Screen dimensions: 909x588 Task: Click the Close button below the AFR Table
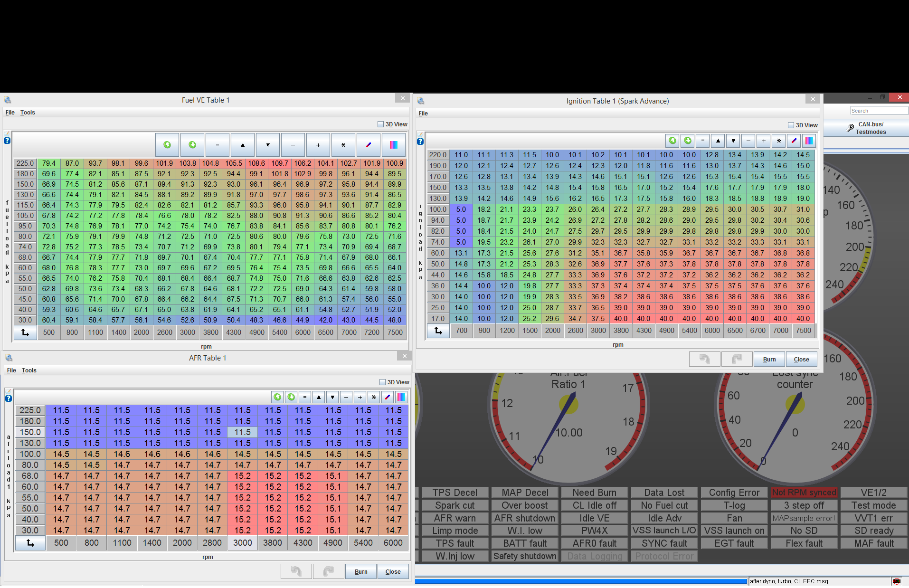point(393,571)
